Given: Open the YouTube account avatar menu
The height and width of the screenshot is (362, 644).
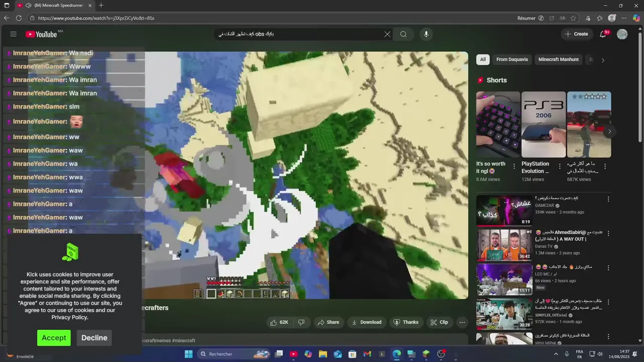Looking at the screenshot, I should tap(622, 34).
